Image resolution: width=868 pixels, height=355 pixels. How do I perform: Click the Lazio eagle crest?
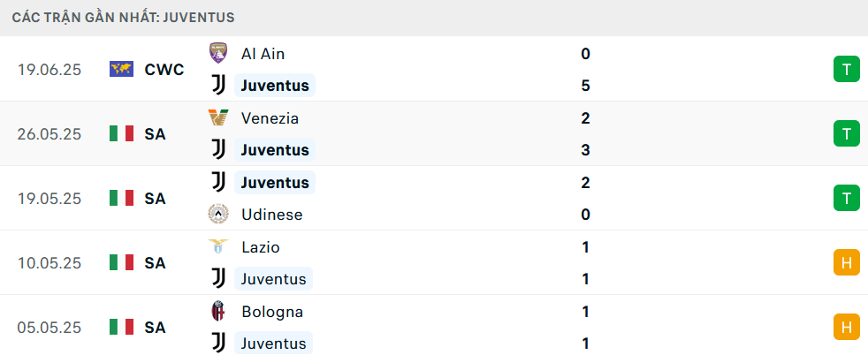217,247
